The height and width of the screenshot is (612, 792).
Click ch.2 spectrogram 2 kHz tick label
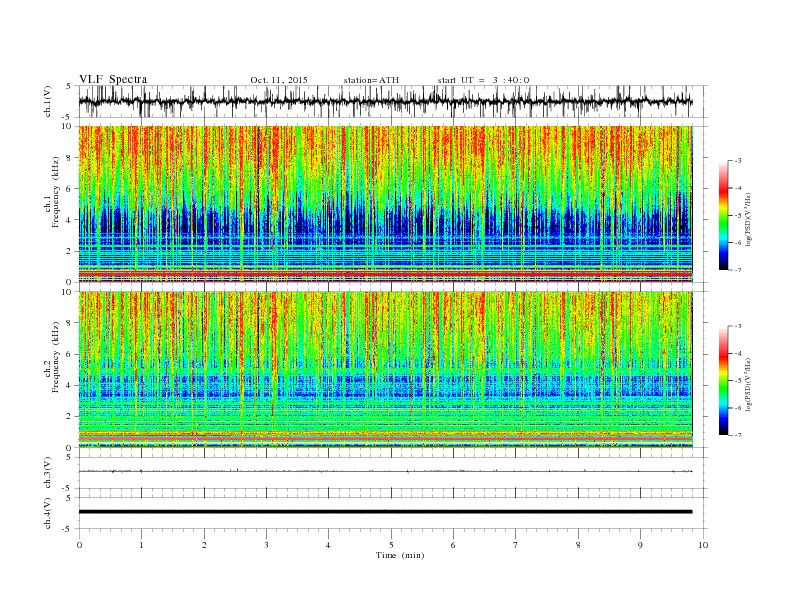click(x=70, y=417)
